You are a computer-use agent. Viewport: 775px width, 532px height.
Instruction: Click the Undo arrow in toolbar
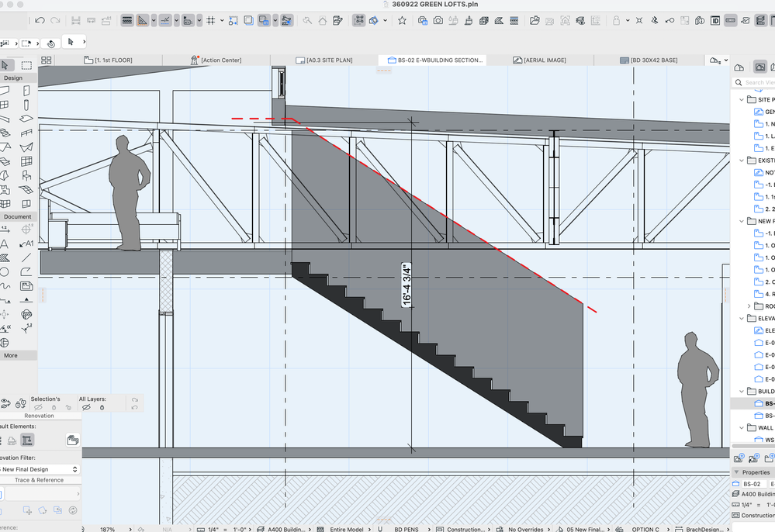coord(40,20)
